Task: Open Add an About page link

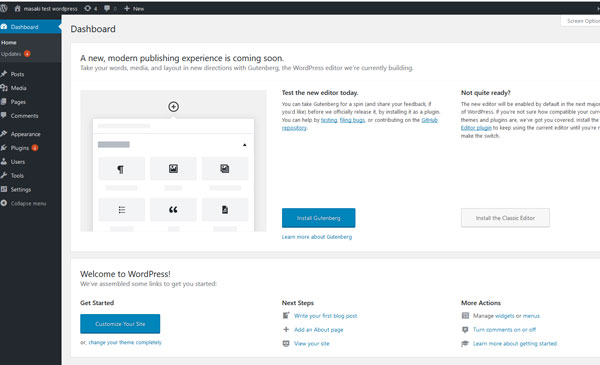Action: click(x=318, y=330)
